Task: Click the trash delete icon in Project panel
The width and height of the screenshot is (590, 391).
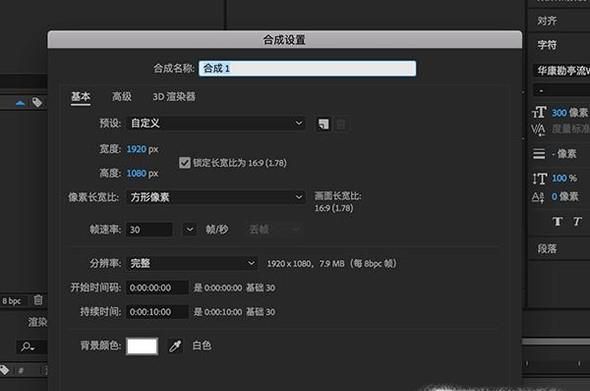Action: (38, 300)
